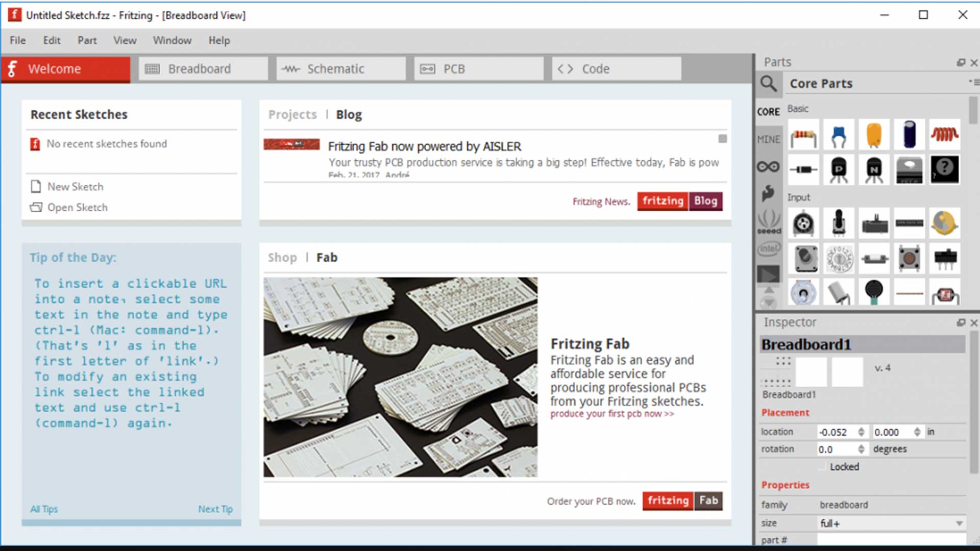Click All Tips link

[x=44, y=509]
